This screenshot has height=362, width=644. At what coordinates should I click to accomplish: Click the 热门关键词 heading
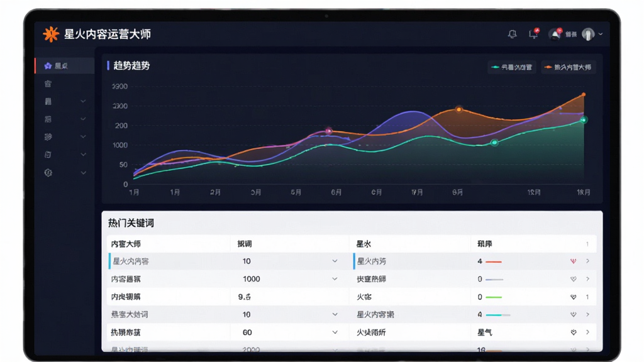131,223
